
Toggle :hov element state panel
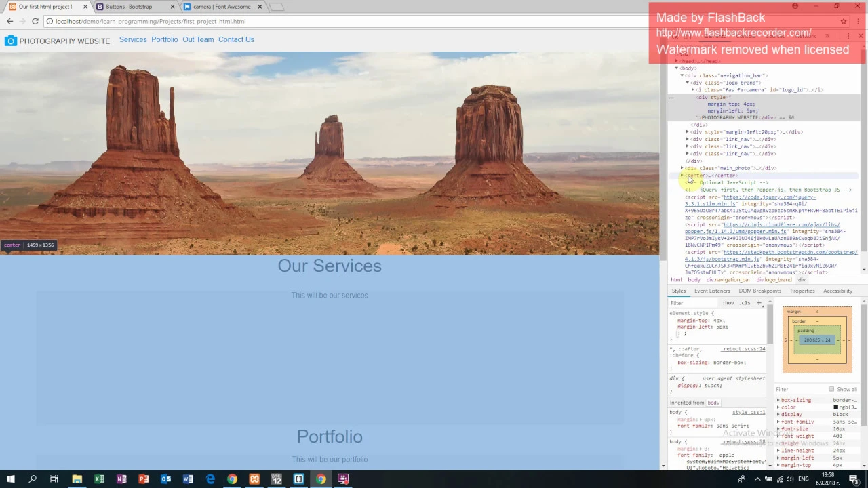click(x=728, y=303)
